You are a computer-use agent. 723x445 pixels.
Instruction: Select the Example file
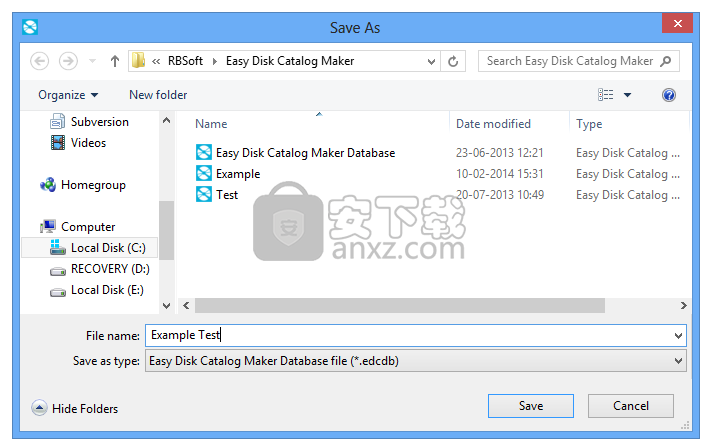(x=238, y=174)
